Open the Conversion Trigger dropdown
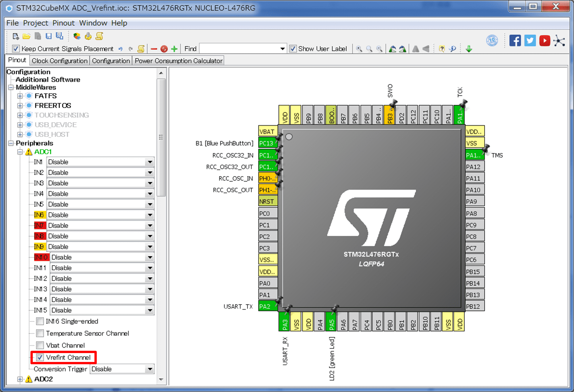The image size is (574, 392). click(x=150, y=369)
